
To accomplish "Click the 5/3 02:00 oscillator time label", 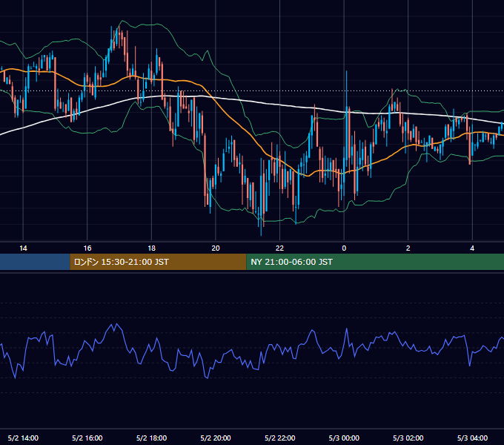I will [x=408, y=438].
